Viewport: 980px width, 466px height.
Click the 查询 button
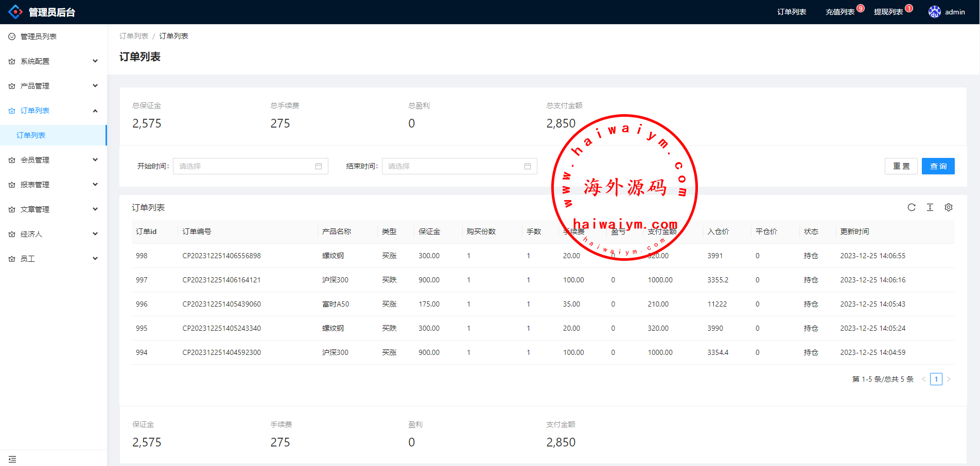coord(938,166)
